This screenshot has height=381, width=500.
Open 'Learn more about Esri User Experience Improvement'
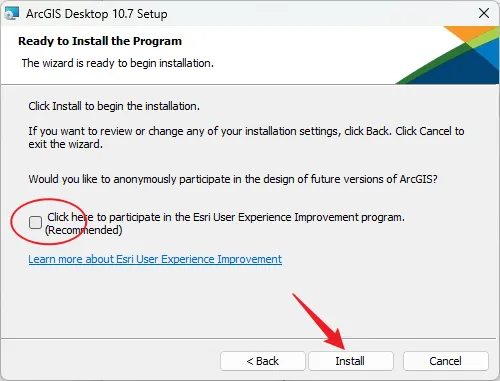[x=155, y=259]
